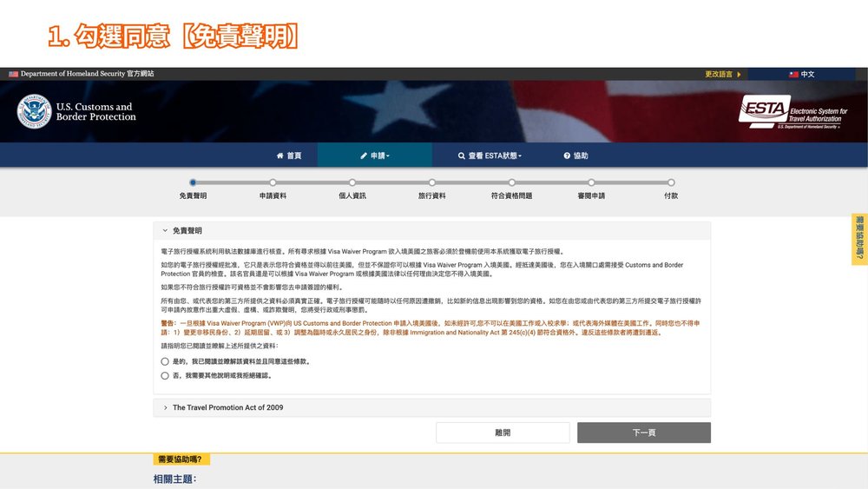Click the U.S. Customs and Border Protection title
Screen dimensions: 868x489
95,112
